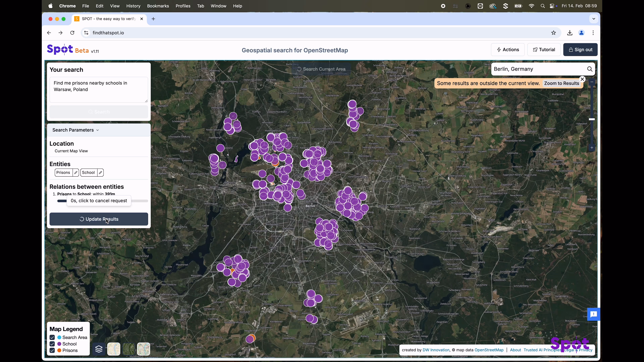Dismiss the results-outside-view notification with the X
This screenshot has width=644, height=362.
point(582,79)
